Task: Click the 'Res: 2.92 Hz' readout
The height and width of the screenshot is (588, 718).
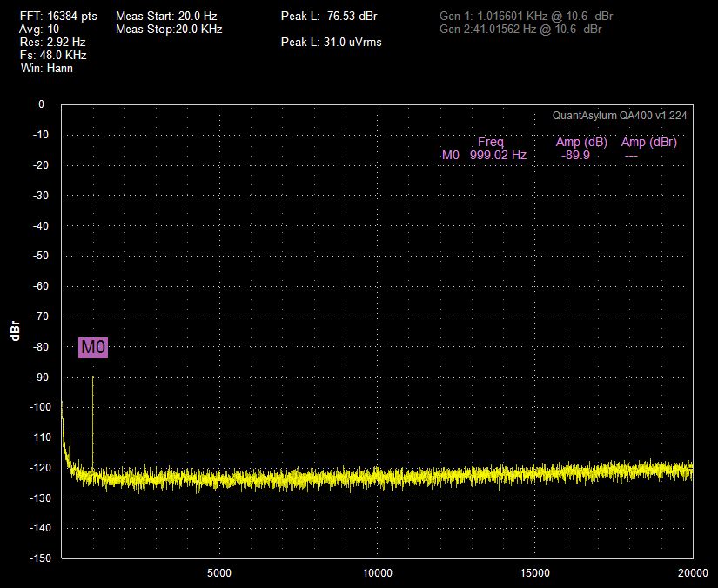Action: click(53, 42)
